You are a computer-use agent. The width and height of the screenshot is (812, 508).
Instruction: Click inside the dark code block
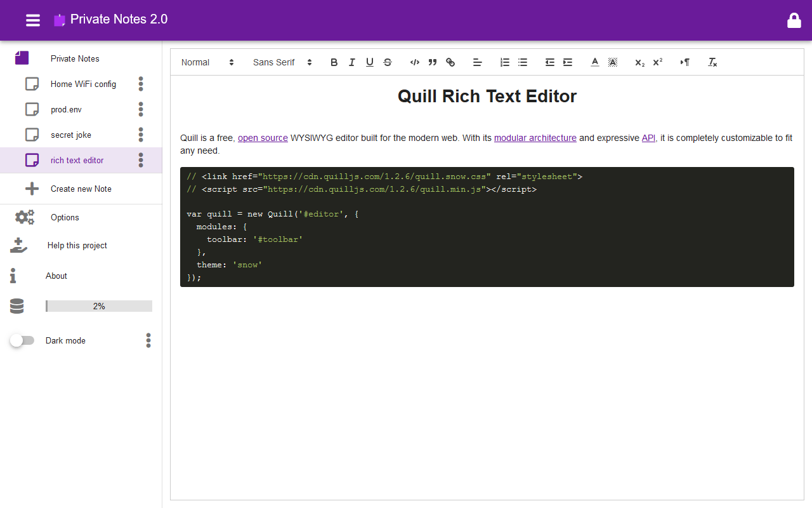tap(487, 227)
